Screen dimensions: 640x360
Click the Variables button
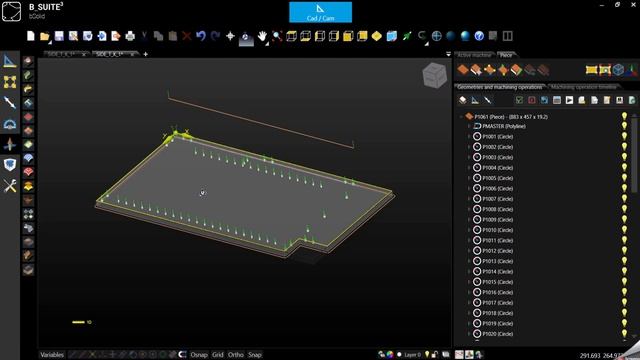[52, 355]
